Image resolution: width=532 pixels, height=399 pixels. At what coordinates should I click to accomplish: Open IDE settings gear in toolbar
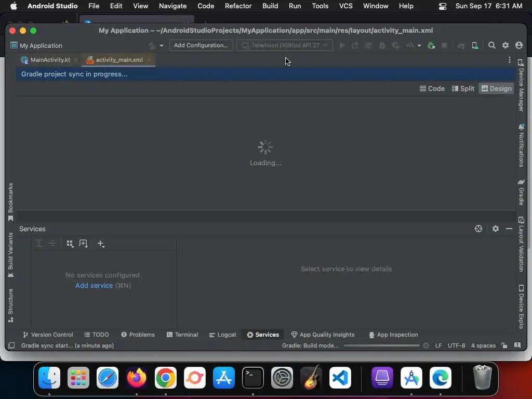pos(506,45)
